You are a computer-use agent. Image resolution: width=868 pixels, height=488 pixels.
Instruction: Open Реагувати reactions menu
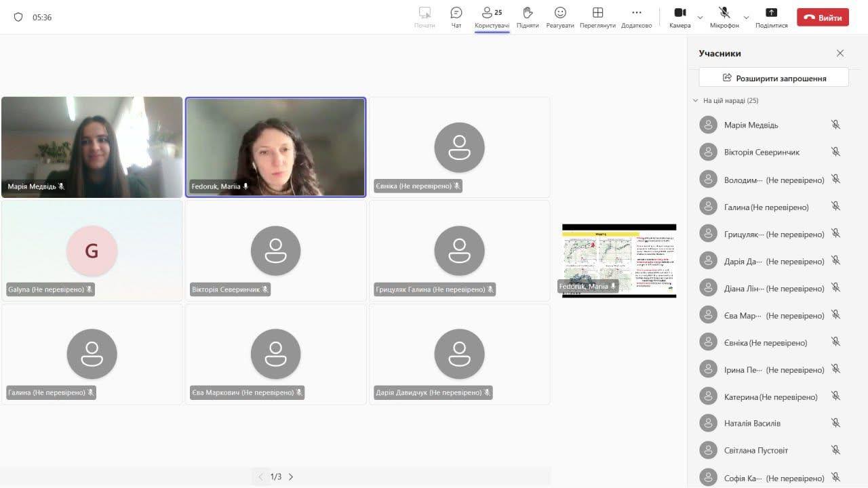[x=560, y=13]
